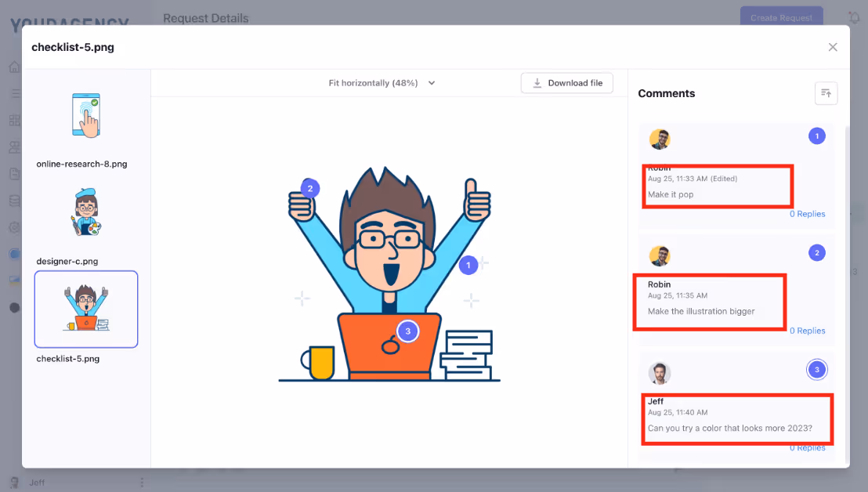868x492 pixels.
Task: Click the notifications bell icon behind the dialog
Action: [x=855, y=18]
